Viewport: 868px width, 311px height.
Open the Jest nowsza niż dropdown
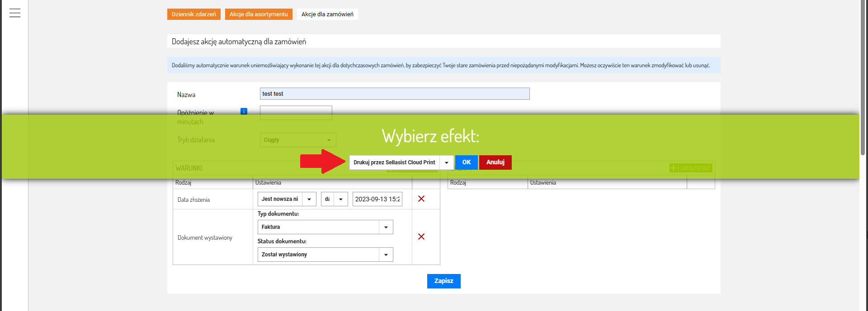(287, 199)
